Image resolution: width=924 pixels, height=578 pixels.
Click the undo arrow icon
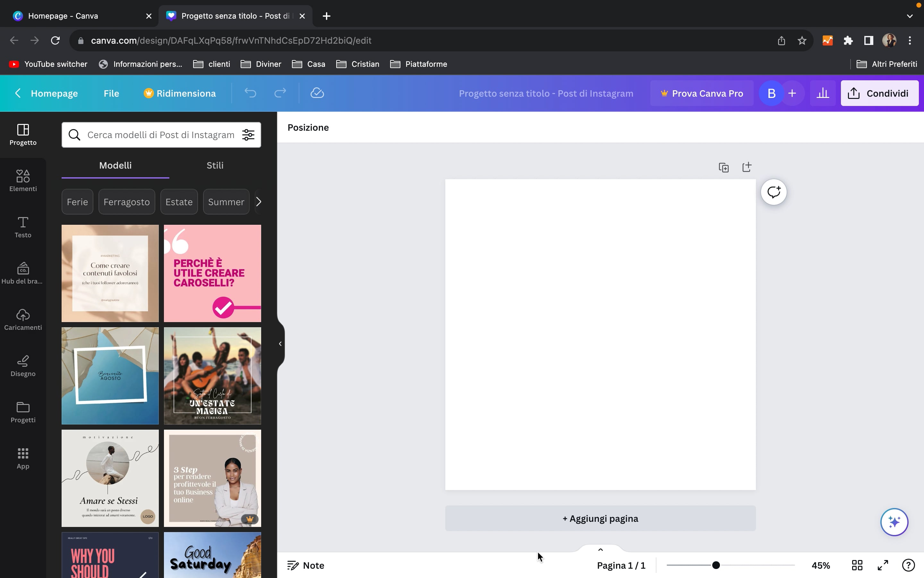point(251,93)
